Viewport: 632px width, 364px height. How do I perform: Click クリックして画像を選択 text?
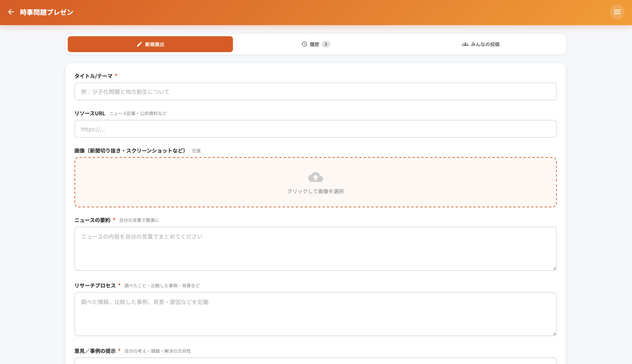click(315, 191)
